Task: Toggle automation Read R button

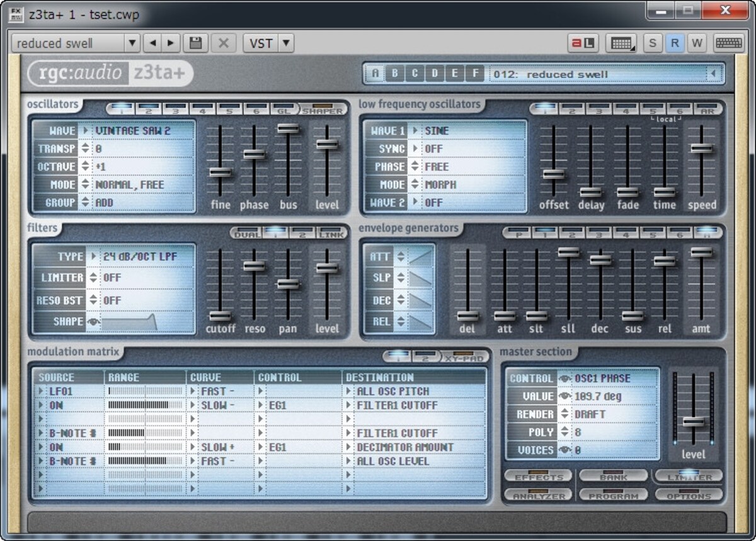Action: point(675,43)
